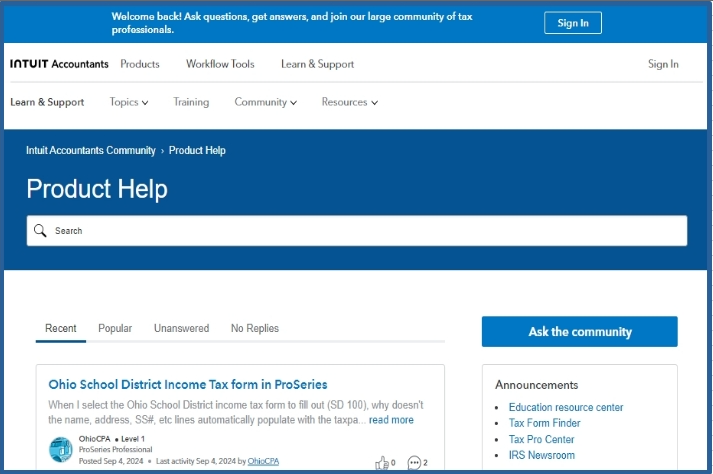713x474 pixels.
Task: Click the OhioCPA last activity link
Action: tap(263, 461)
